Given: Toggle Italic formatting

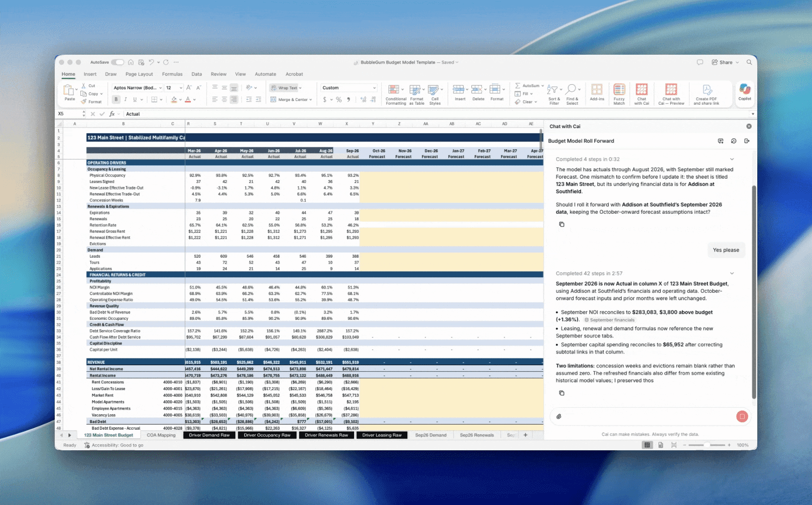Looking at the screenshot, I should point(125,100).
